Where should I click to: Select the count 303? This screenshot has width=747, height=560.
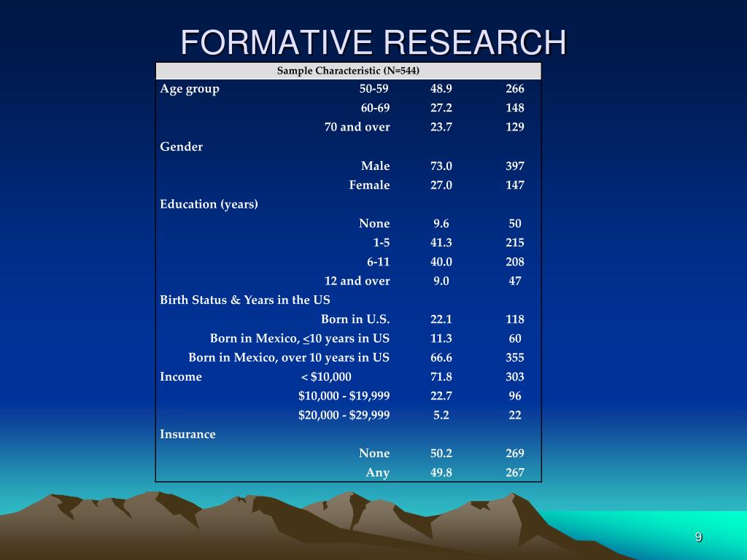[515, 377]
